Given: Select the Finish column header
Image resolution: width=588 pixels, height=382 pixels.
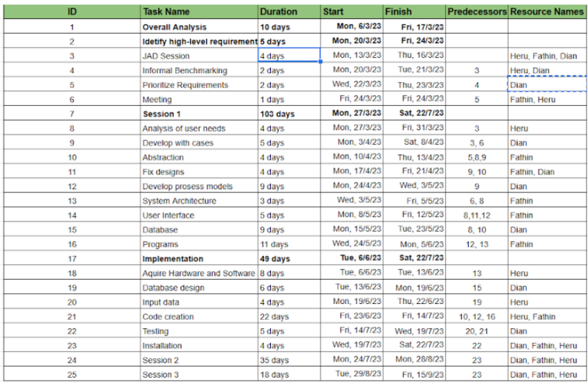Looking at the screenshot, I should tap(415, 12).
